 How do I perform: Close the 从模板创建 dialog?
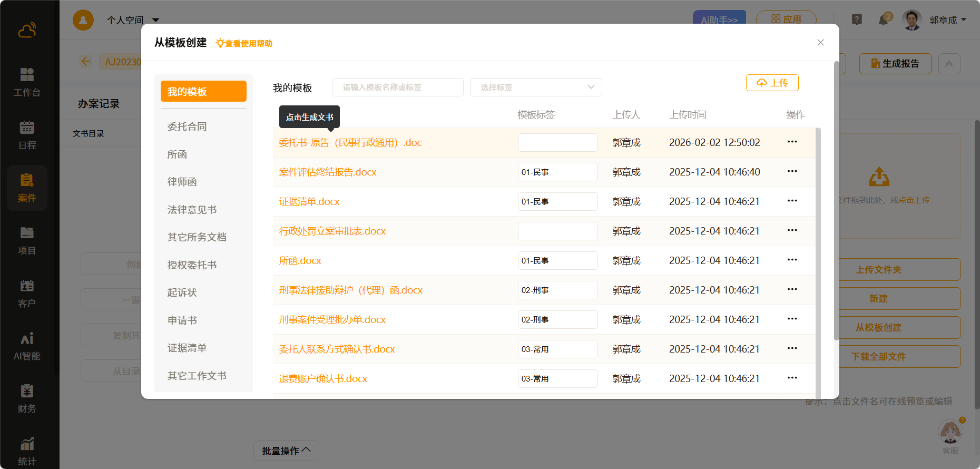point(820,43)
